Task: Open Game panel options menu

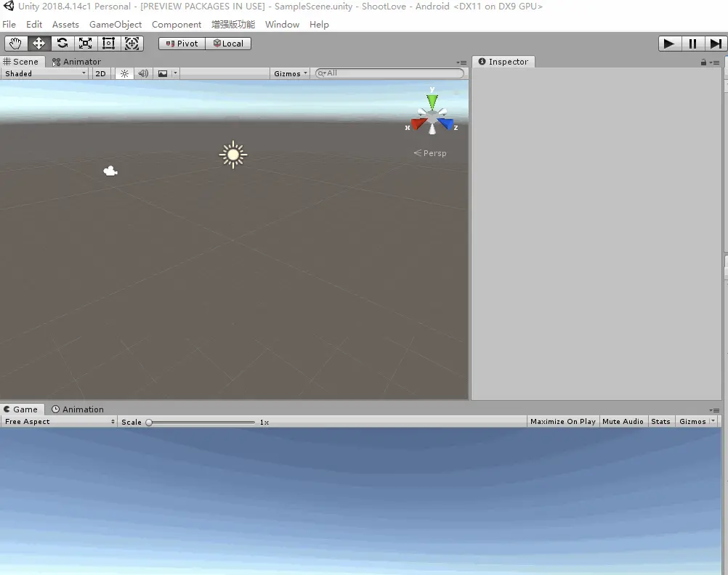Action: click(x=714, y=410)
